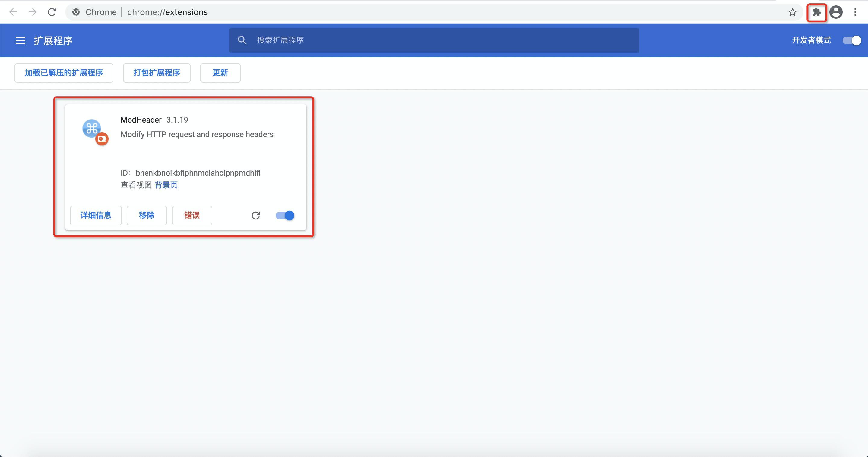The image size is (868, 457).
Task: Click the back navigation arrow
Action: tap(13, 12)
